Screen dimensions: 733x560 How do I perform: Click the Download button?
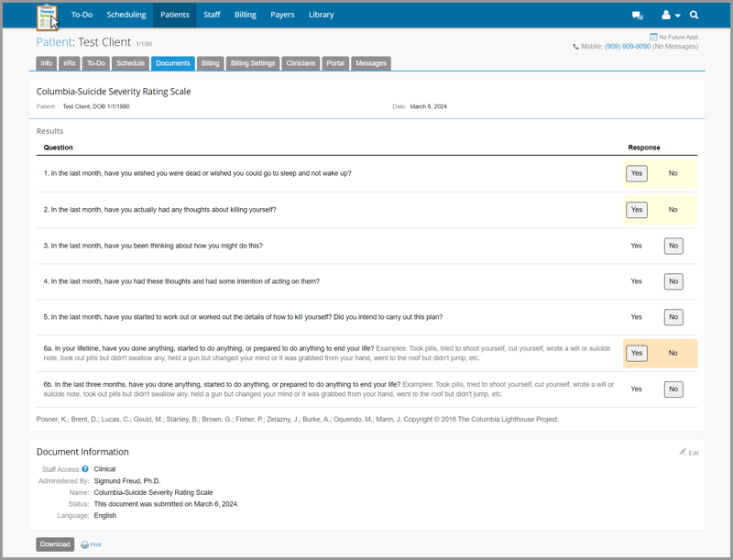tap(55, 544)
